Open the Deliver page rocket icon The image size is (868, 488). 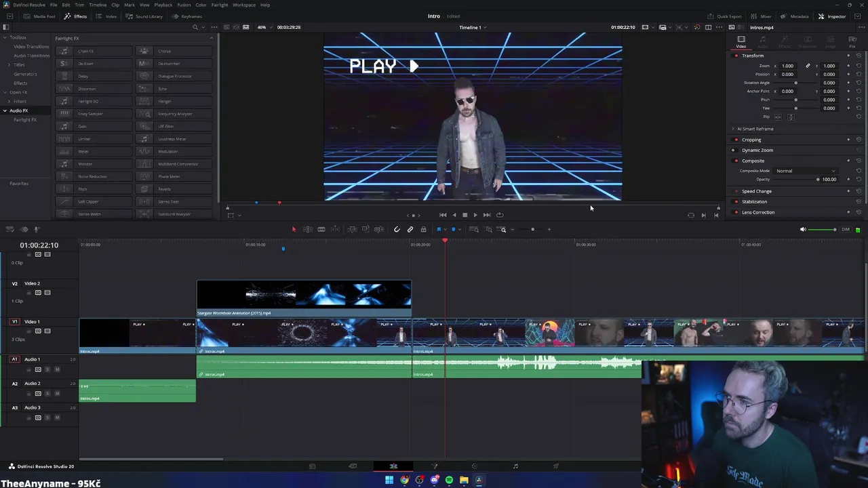556,466
